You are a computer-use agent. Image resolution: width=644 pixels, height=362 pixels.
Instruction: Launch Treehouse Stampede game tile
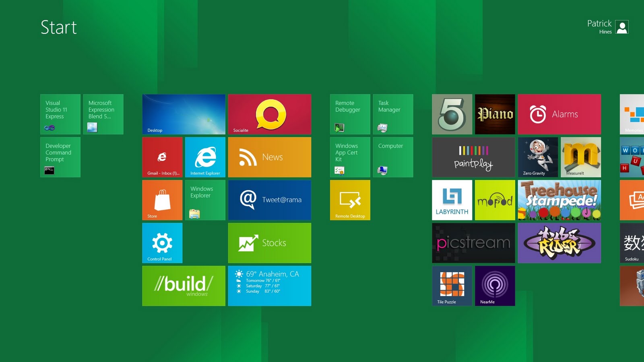coord(559,200)
